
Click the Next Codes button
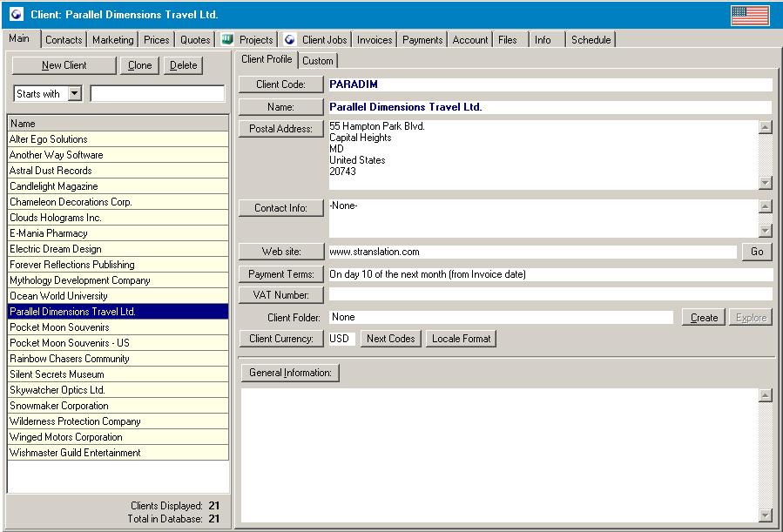coord(390,339)
